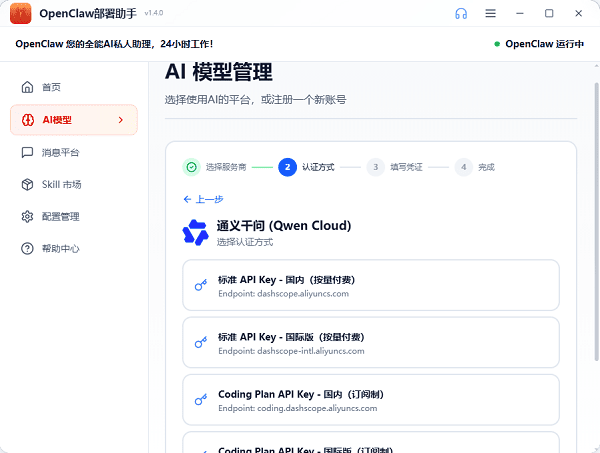The width and height of the screenshot is (600, 453).
Task: Choose Coding Plan API Key - 国内 option
Action: (371, 400)
